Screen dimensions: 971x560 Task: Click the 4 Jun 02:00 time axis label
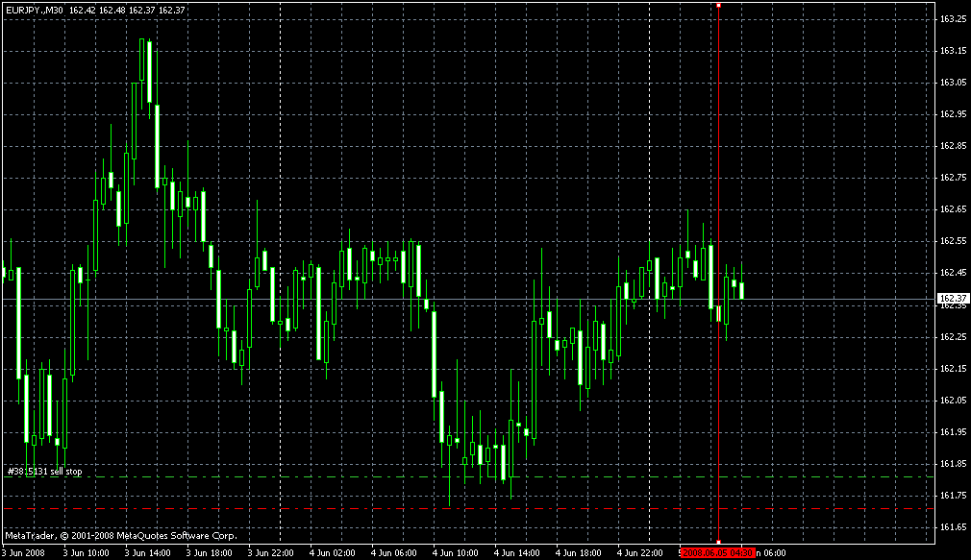tap(333, 552)
